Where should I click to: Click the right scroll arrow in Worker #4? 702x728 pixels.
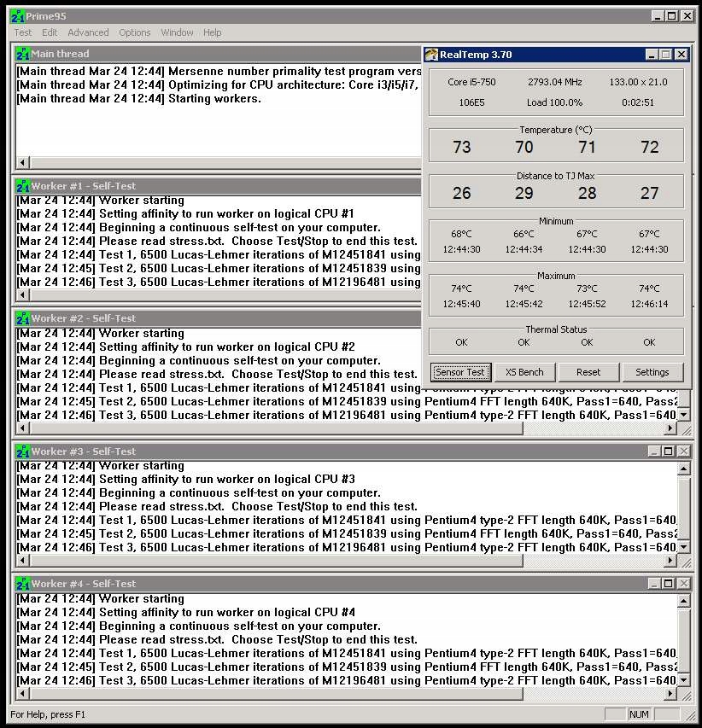click(x=670, y=693)
